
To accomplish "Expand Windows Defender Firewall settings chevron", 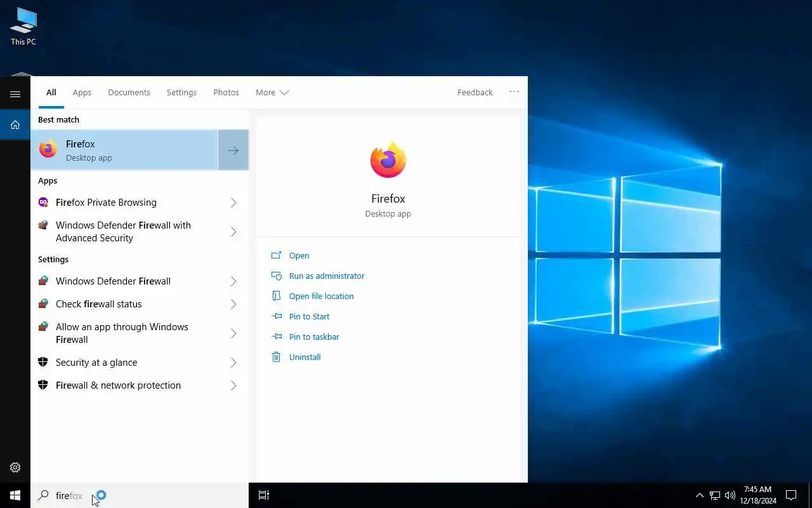I will 233,281.
